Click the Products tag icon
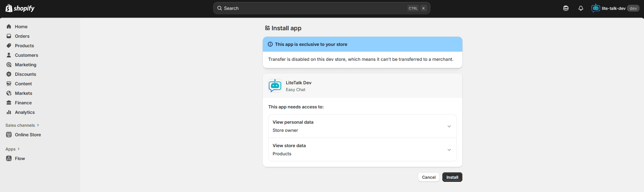644x192 pixels. coord(9,46)
